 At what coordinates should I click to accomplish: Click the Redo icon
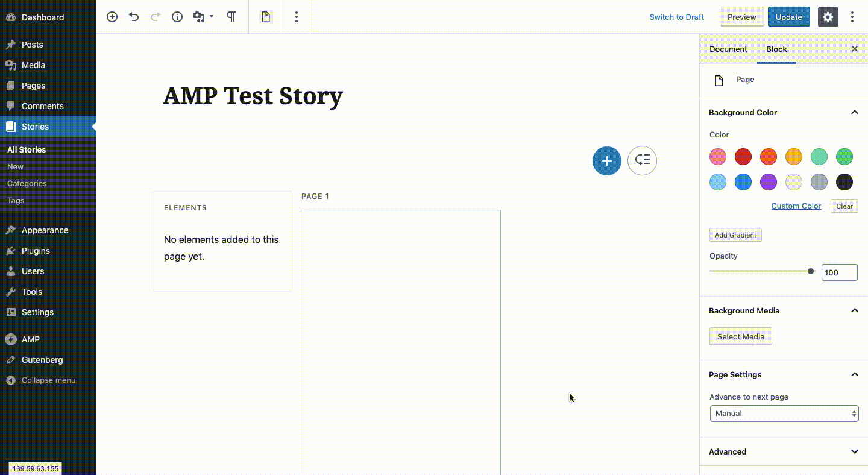[156, 17]
